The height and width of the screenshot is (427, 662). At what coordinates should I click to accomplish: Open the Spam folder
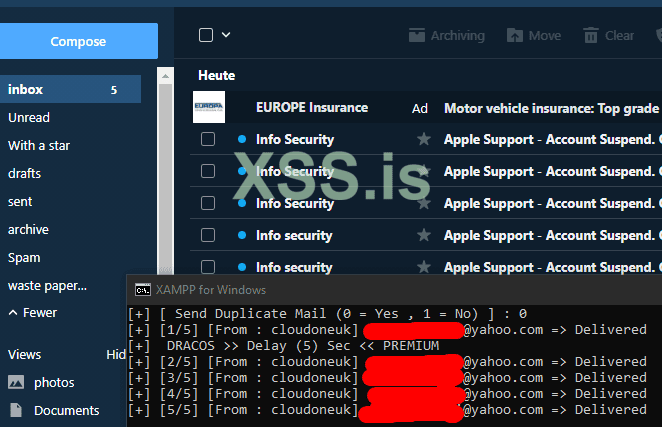click(24, 258)
